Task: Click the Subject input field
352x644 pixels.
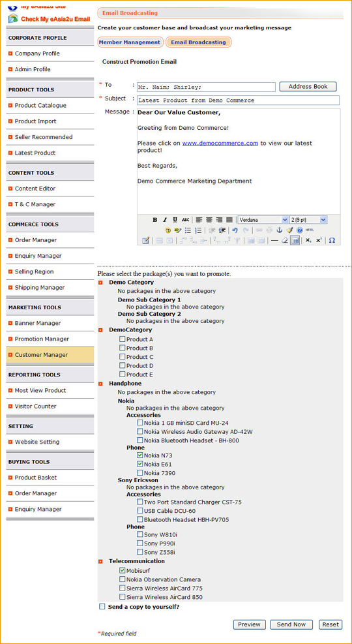Action: pos(239,100)
